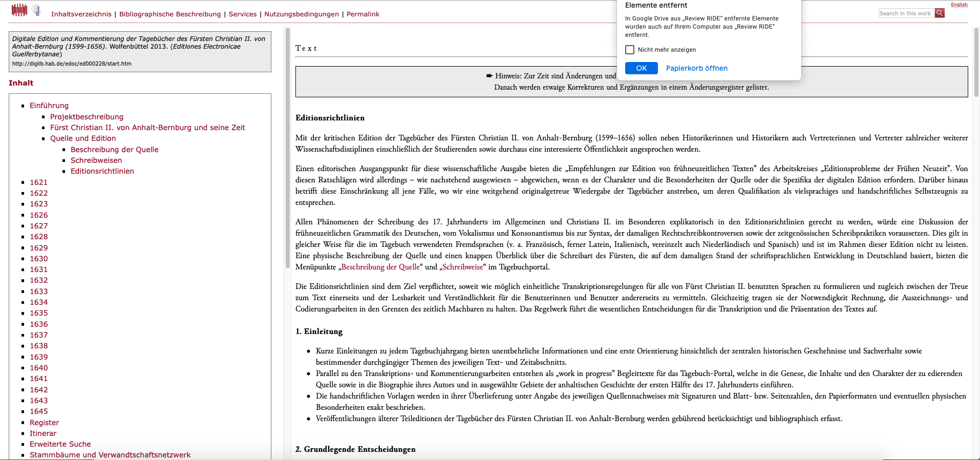
Task: Click the '1. Einleitung' section heading
Action: [319, 331]
